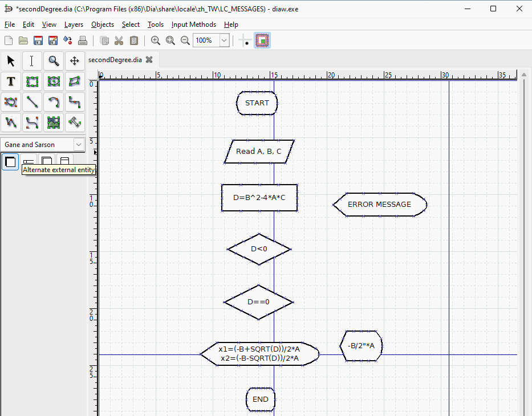Pick the Image insert tool

pos(54,123)
